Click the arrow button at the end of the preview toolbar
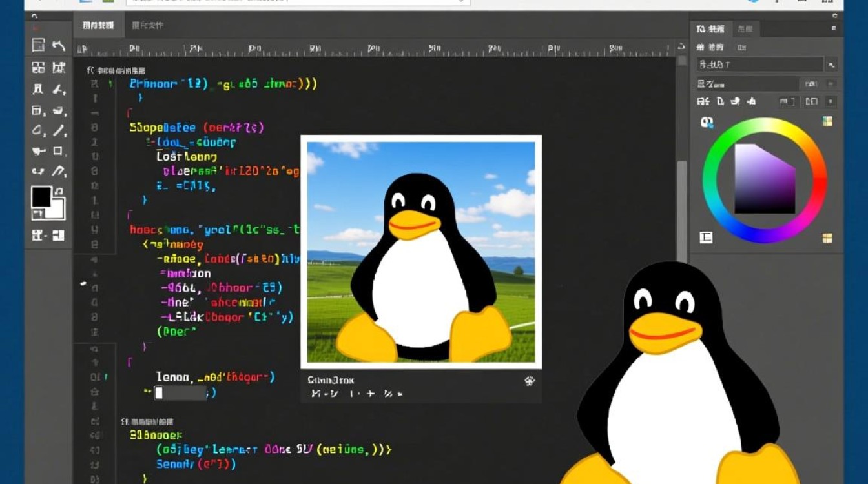The image size is (868, 484). [x=401, y=394]
